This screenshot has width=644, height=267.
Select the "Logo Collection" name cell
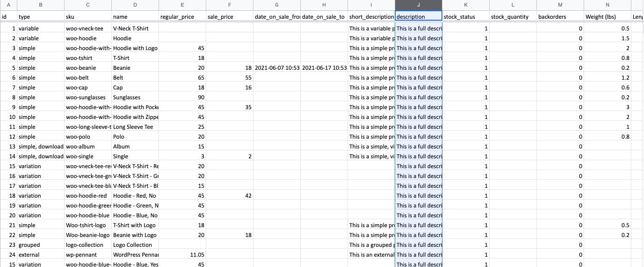point(135,245)
